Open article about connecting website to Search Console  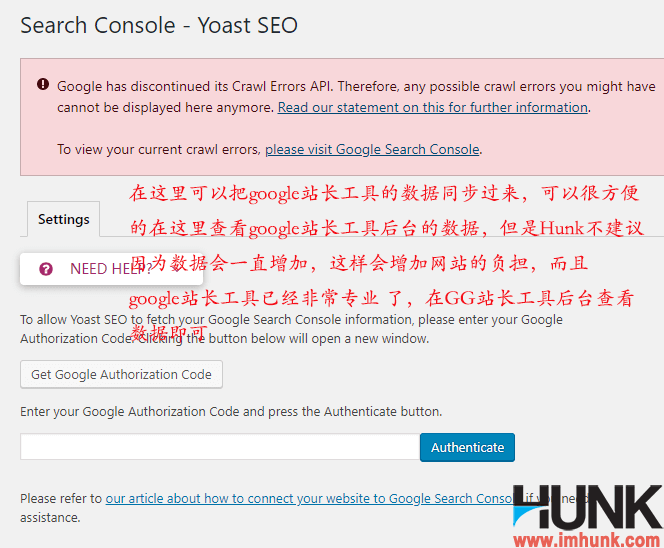coord(309,499)
